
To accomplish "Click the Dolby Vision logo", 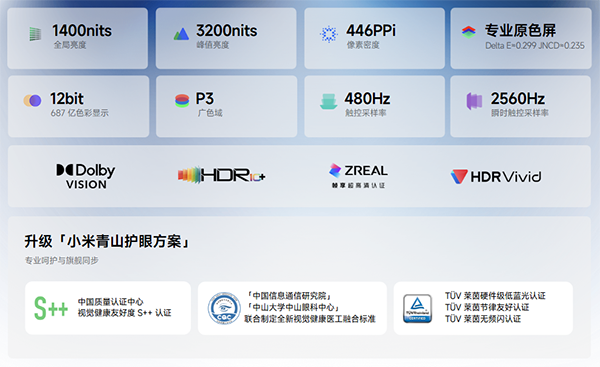I will [x=86, y=176].
